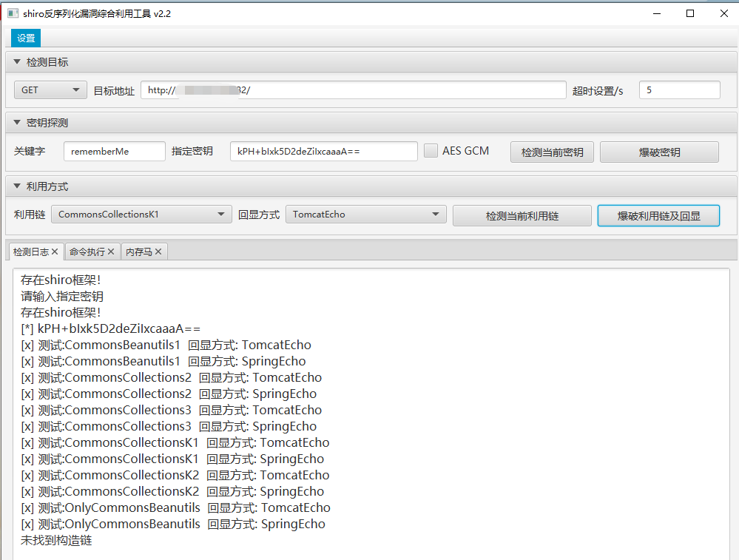The width and height of the screenshot is (739, 560).
Task: Close the 检测日志 tab via its X
Action: [54, 252]
